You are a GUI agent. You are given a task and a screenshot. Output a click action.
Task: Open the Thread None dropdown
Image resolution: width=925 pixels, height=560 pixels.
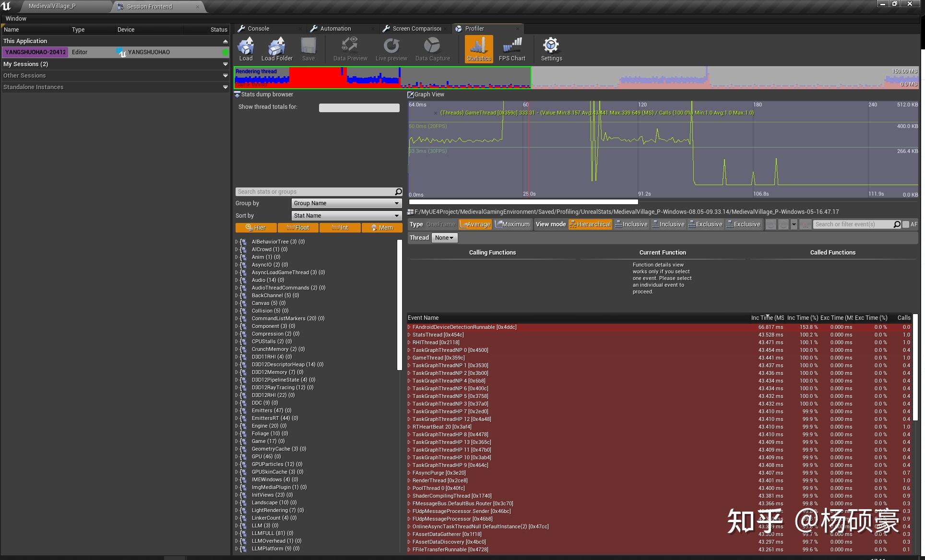pos(444,238)
